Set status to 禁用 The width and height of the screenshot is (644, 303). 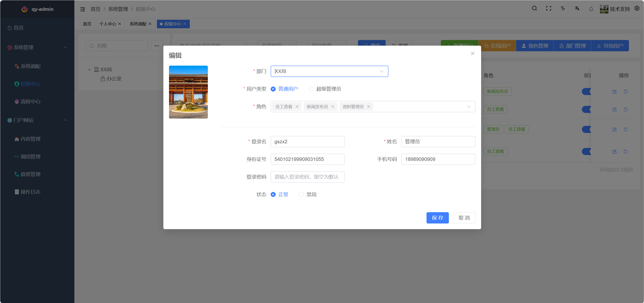click(x=302, y=194)
